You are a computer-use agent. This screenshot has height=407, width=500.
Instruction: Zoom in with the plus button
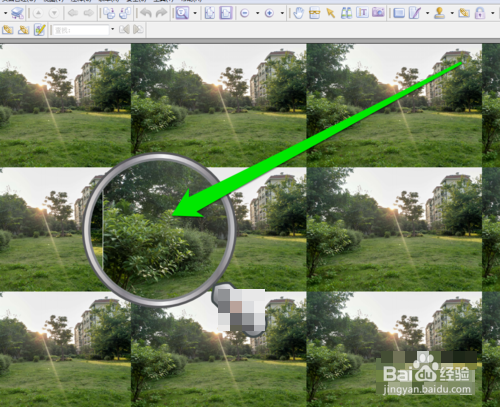(x=269, y=13)
